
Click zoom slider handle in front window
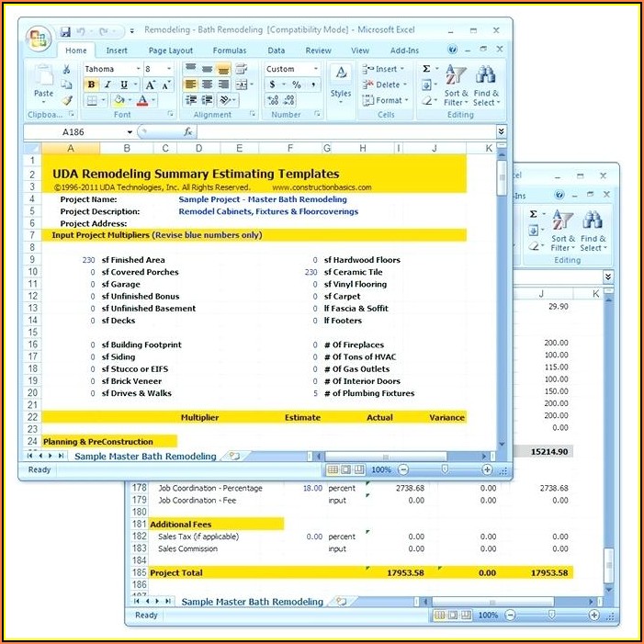point(445,469)
